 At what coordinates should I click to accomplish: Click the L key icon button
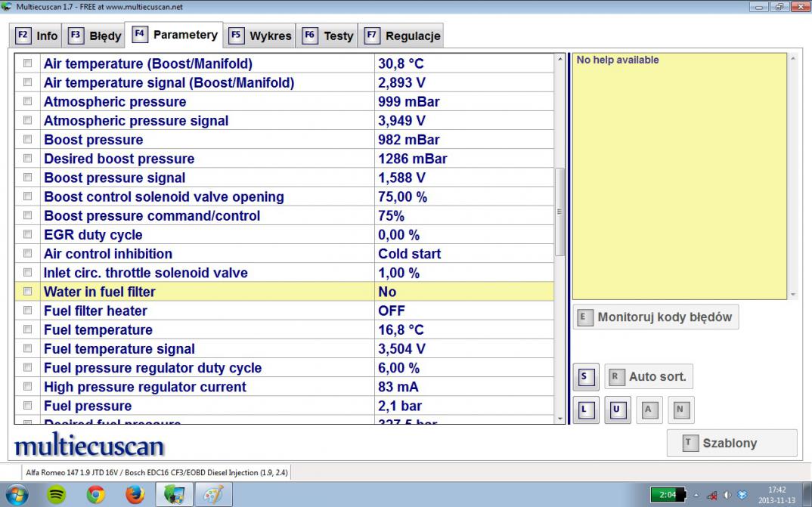pyautogui.click(x=584, y=410)
